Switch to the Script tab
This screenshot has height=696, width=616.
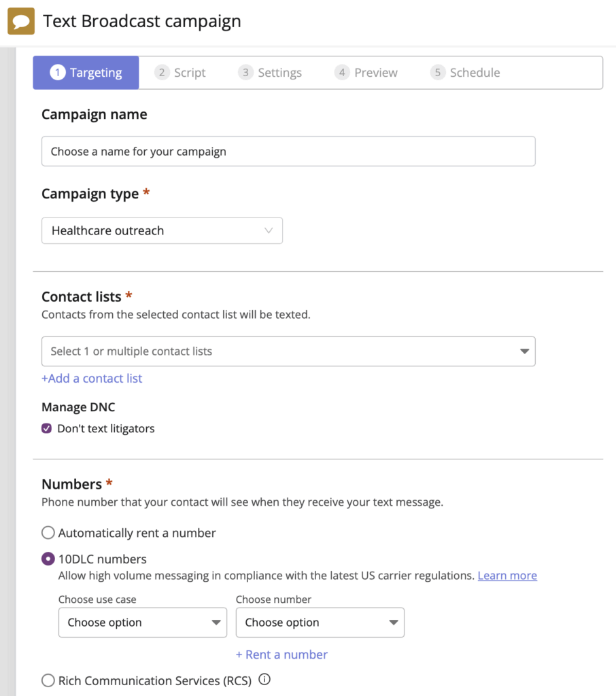pyautogui.click(x=190, y=72)
